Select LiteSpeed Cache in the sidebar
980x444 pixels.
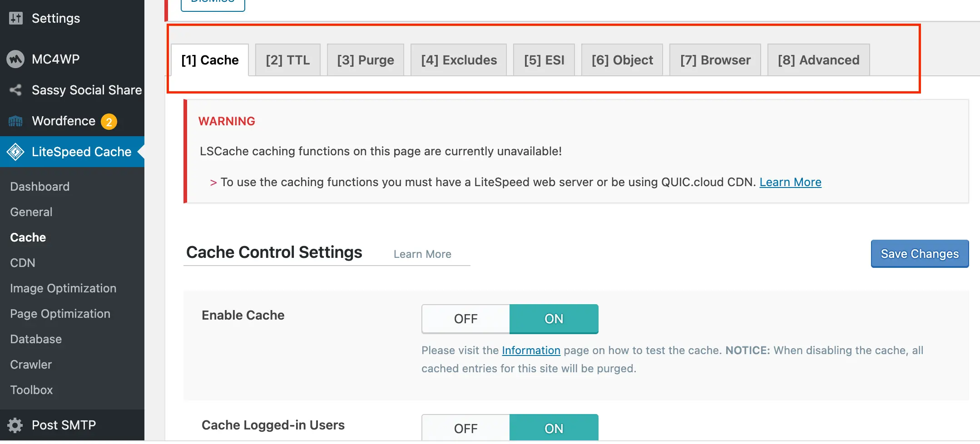click(x=72, y=152)
